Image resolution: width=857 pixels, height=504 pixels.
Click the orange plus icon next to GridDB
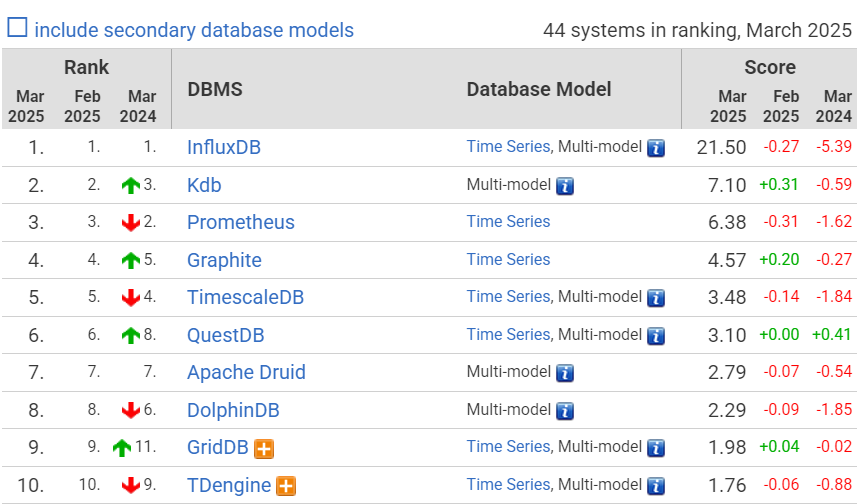click(x=264, y=449)
